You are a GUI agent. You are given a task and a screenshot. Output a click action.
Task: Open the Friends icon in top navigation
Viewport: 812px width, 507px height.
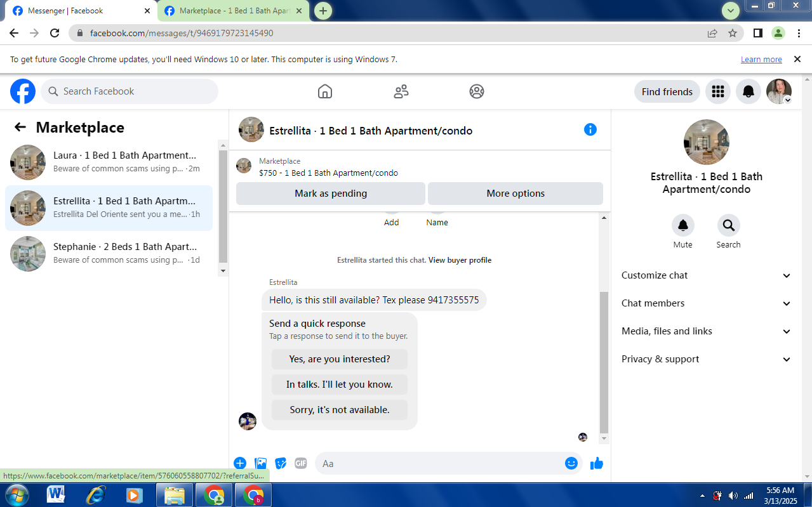tap(401, 91)
